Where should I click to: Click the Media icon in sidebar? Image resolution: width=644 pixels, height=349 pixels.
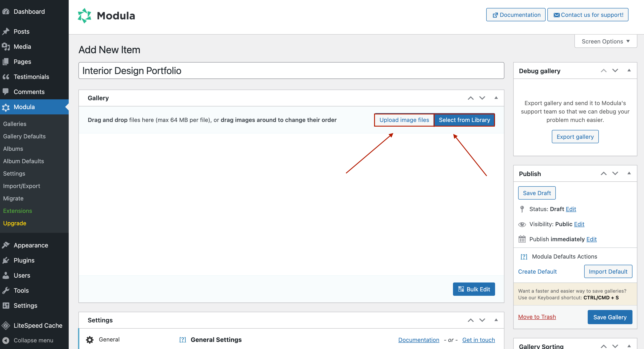6,46
